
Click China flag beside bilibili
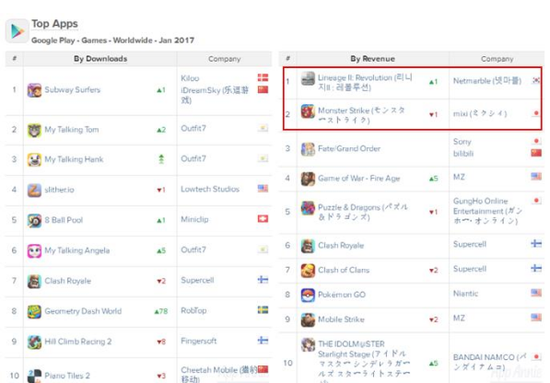[536, 153]
